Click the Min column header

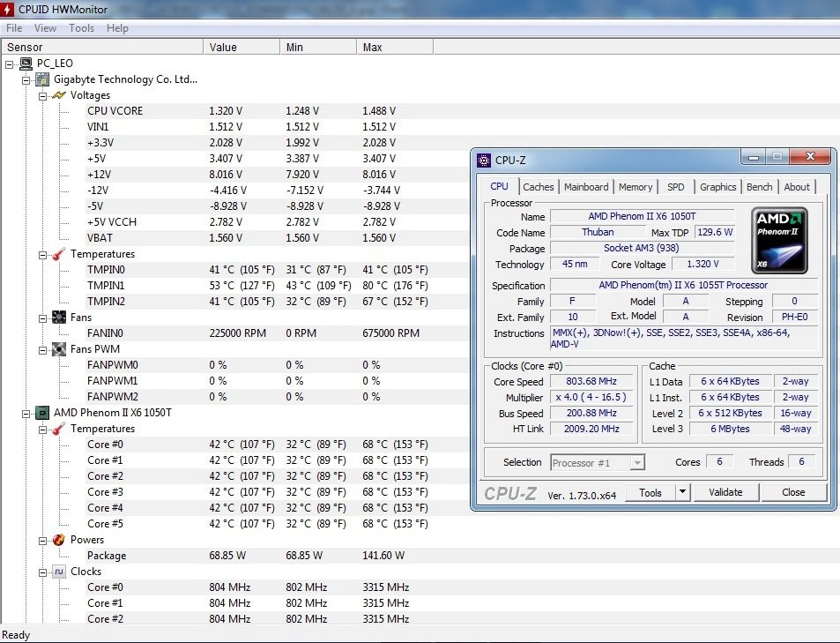click(318, 48)
